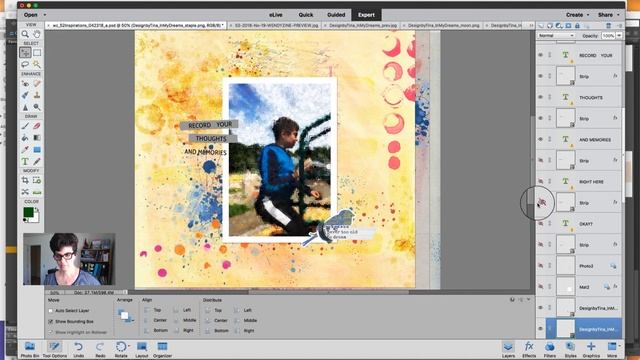Open the Organizer

(162, 349)
